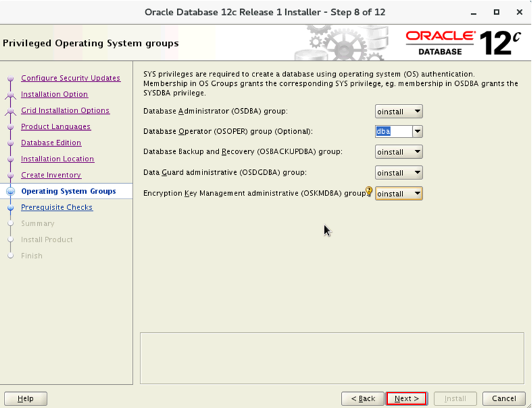Return to the Create Inventory step
Viewport: 532px width, 408px height.
pos(51,175)
